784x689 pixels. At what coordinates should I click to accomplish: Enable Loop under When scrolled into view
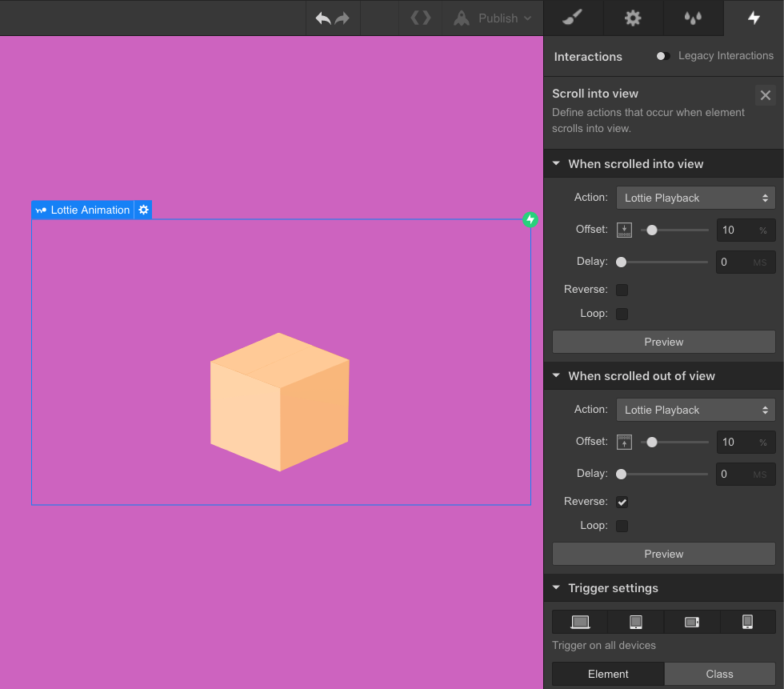pyautogui.click(x=622, y=314)
